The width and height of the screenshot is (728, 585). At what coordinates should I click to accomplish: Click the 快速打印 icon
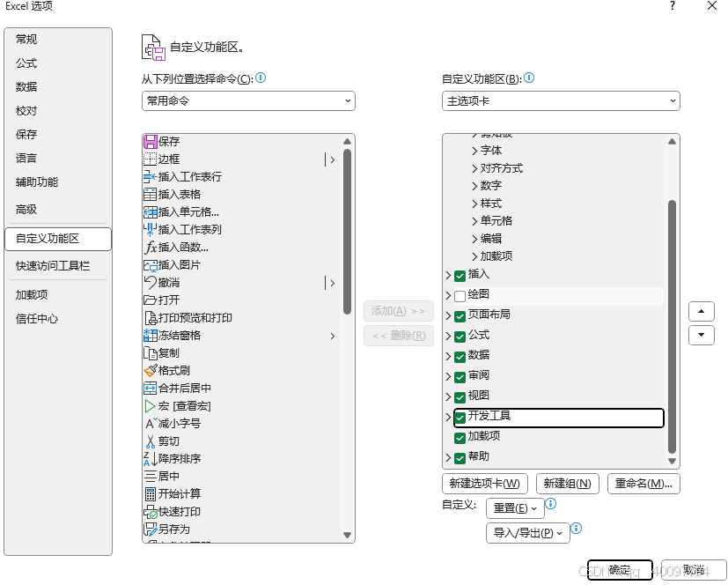coord(150,512)
